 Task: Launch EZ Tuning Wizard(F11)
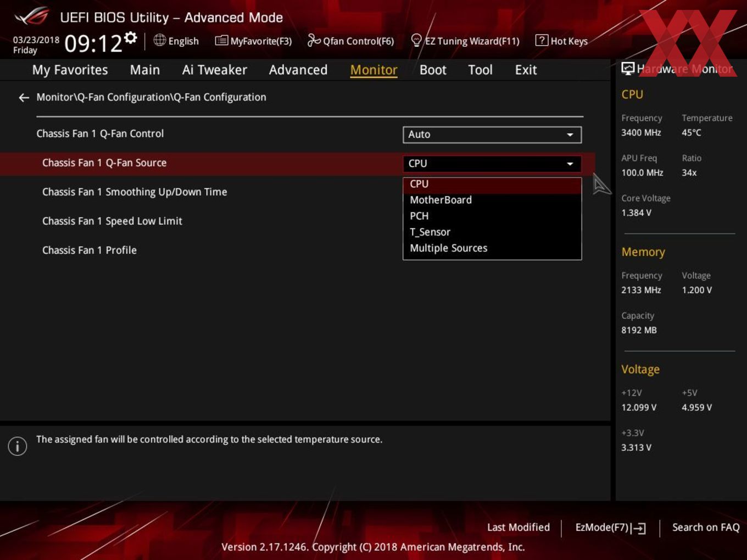point(465,41)
